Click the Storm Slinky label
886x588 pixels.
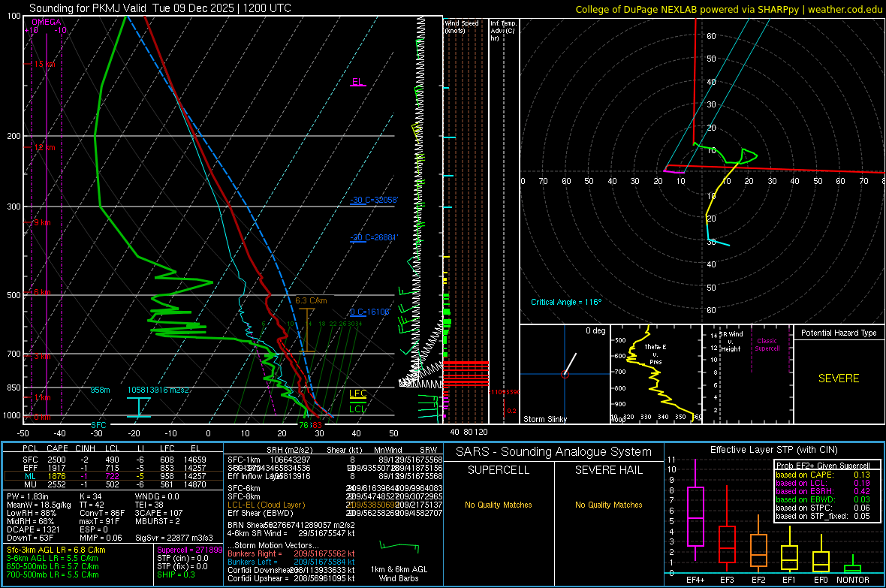(x=544, y=419)
